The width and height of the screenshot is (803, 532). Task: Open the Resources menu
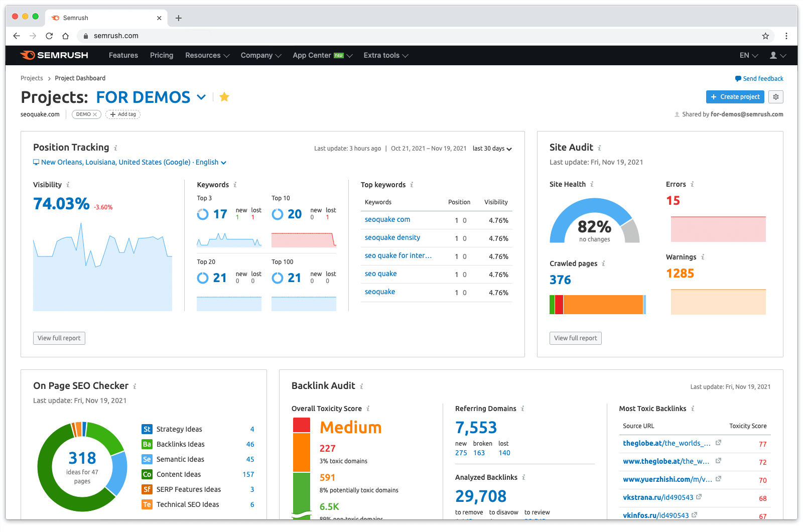pyautogui.click(x=207, y=55)
